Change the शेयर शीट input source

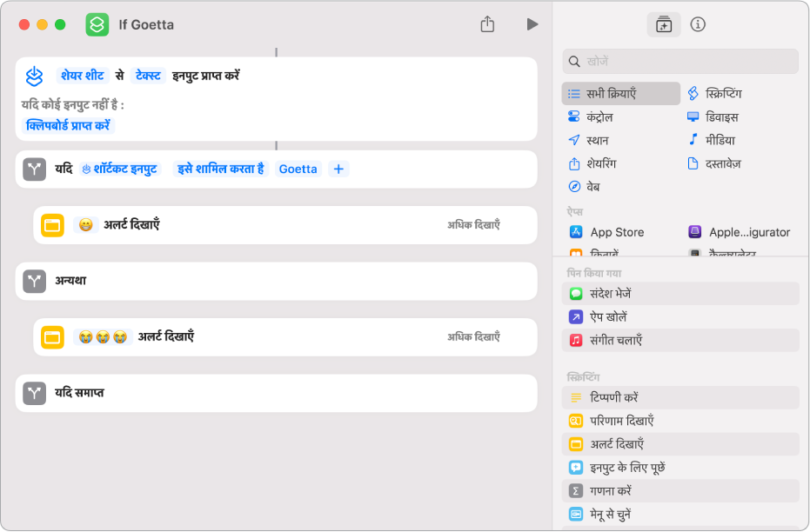(83, 76)
